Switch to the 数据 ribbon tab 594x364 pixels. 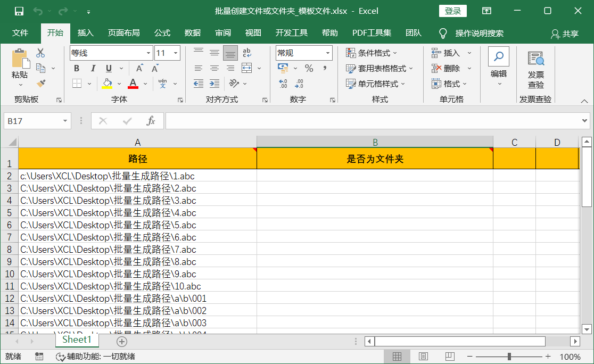(192, 32)
